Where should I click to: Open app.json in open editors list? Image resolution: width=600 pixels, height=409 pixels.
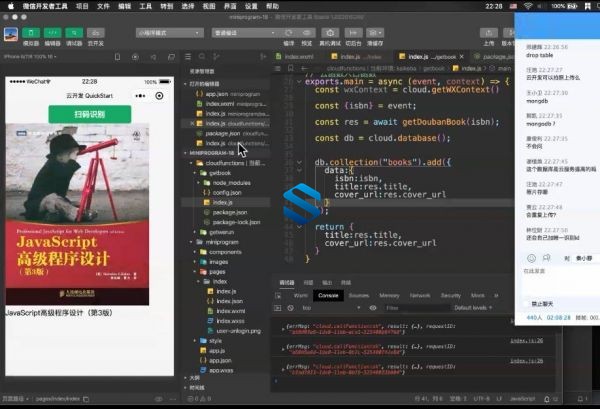228,94
